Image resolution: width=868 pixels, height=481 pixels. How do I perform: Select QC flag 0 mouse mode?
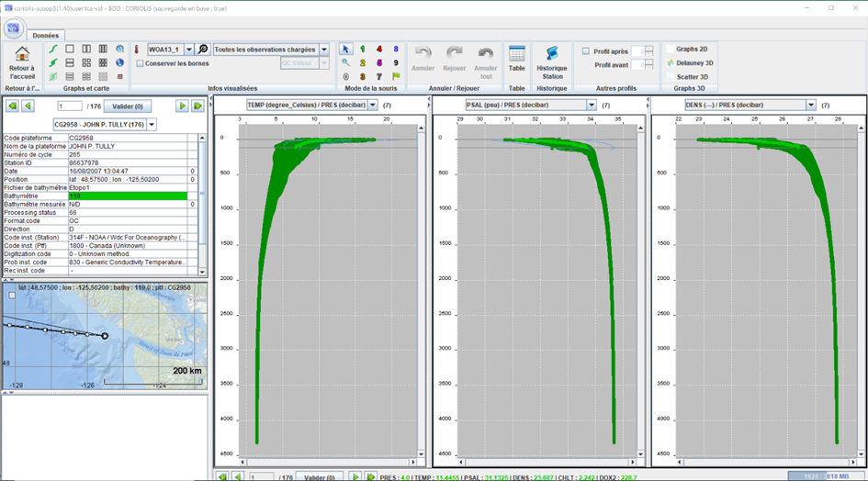346,77
